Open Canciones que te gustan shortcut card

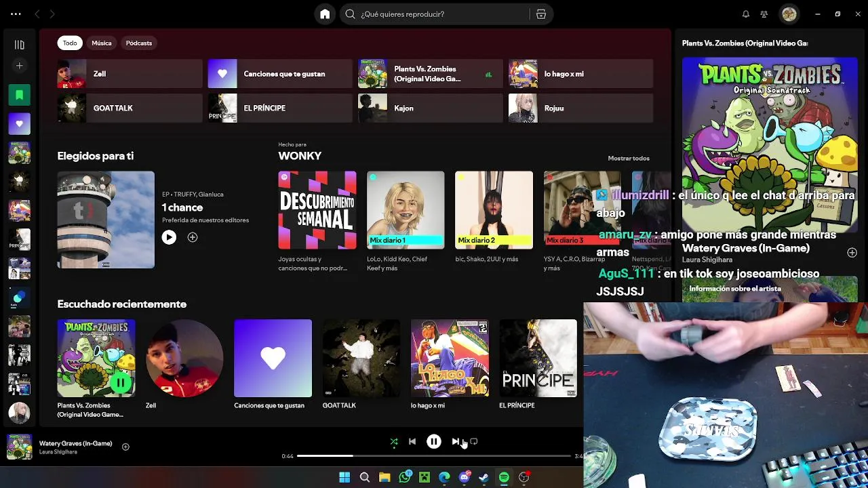click(280, 74)
